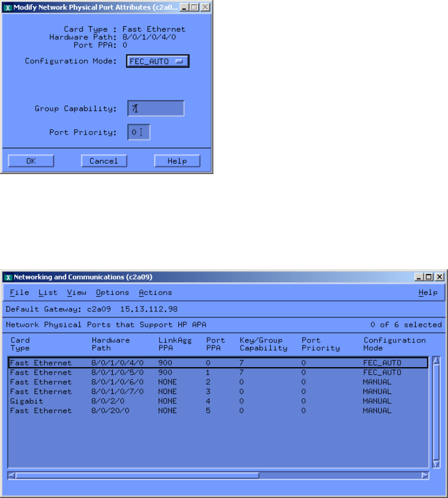
Task: Minimize the Networking and Communications window
Action: (419, 276)
